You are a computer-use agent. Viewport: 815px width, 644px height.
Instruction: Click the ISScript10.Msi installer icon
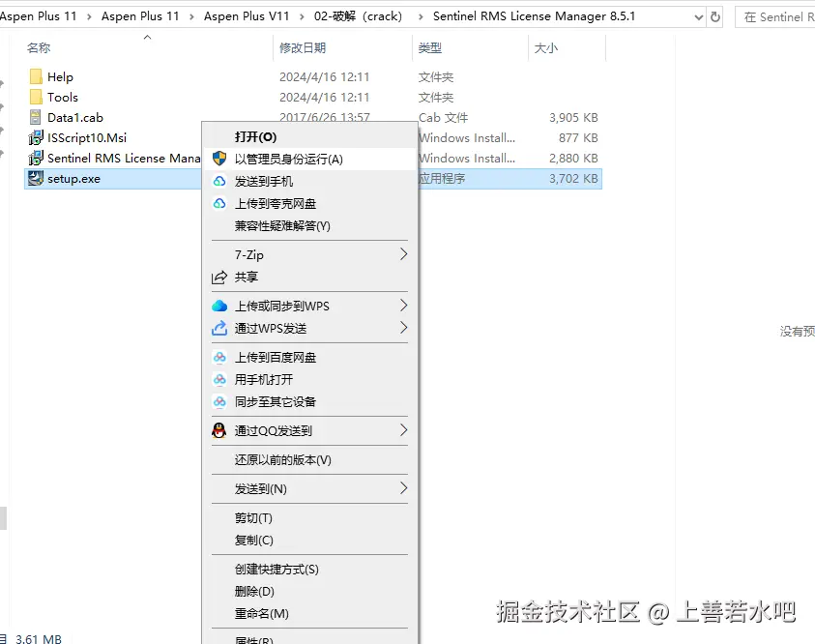click(x=36, y=137)
